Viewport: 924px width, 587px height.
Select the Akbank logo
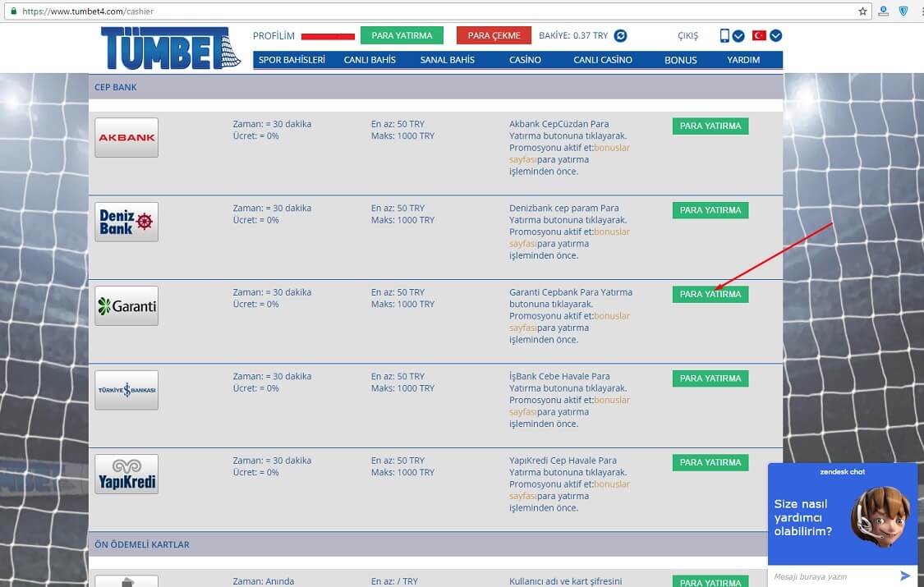[x=126, y=138]
